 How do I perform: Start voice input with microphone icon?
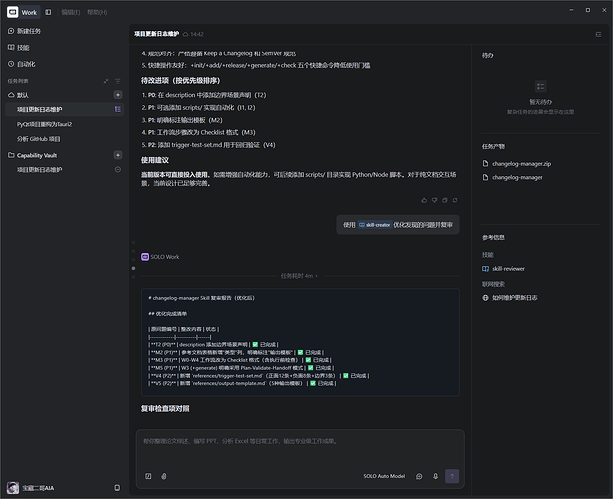(x=435, y=476)
